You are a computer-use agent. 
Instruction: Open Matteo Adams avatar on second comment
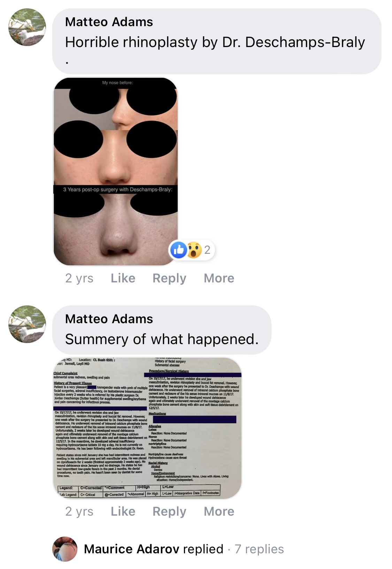[27, 324]
